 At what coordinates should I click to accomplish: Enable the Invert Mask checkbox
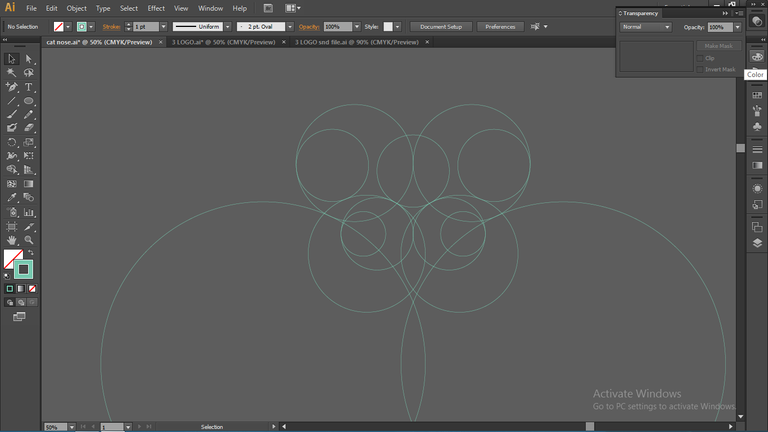700,70
